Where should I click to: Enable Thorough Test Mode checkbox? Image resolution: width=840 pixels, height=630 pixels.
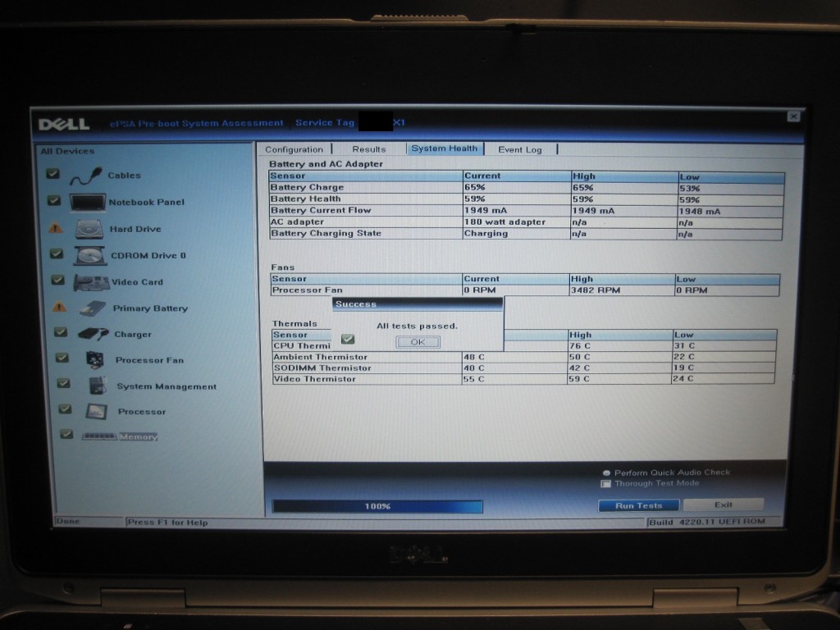click(x=606, y=484)
